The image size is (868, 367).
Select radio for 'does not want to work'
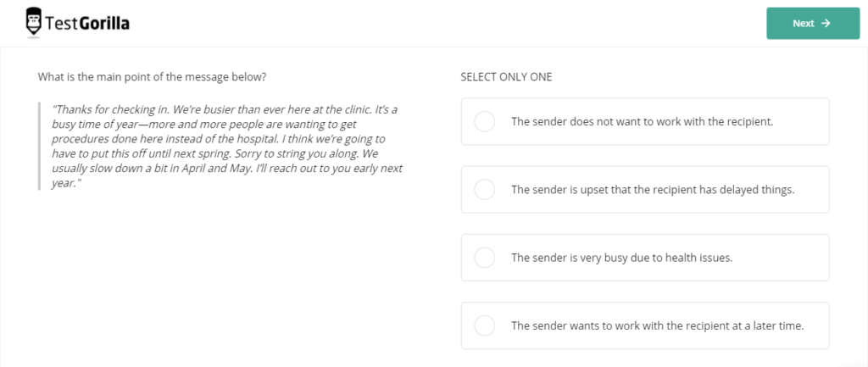coord(485,121)
